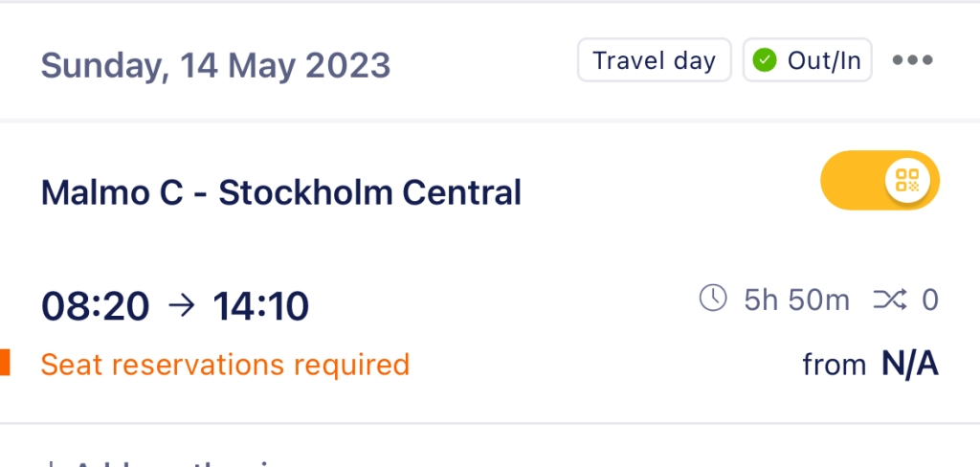Select the Travel day badge
This screenshot has height=467, width=980.
click(654, 60)
